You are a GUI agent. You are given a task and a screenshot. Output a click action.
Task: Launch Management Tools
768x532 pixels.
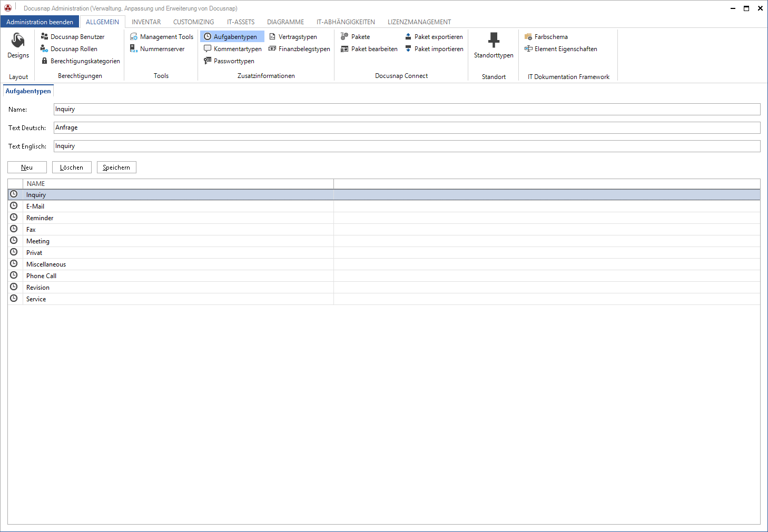click(162, 37)
